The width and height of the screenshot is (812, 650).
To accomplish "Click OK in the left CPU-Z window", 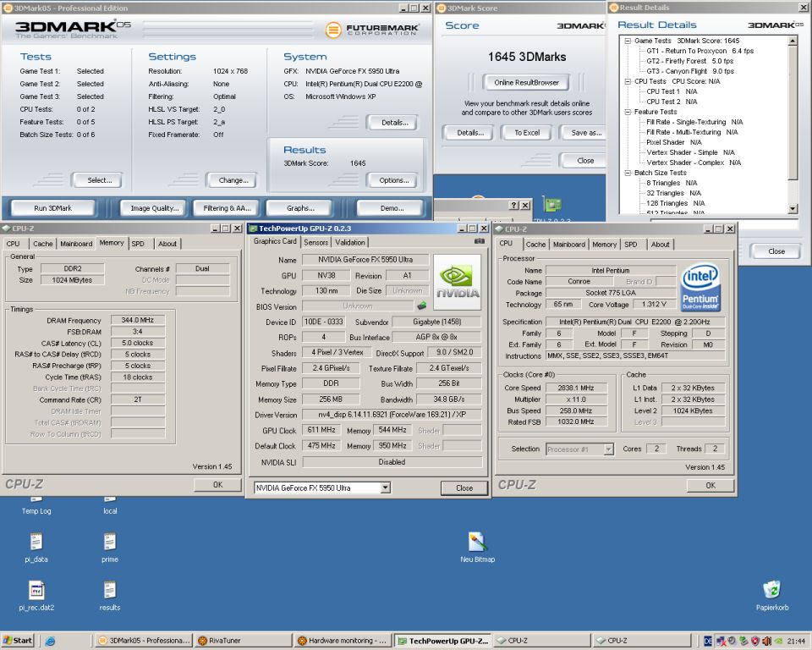I will (x=217, y=485).
